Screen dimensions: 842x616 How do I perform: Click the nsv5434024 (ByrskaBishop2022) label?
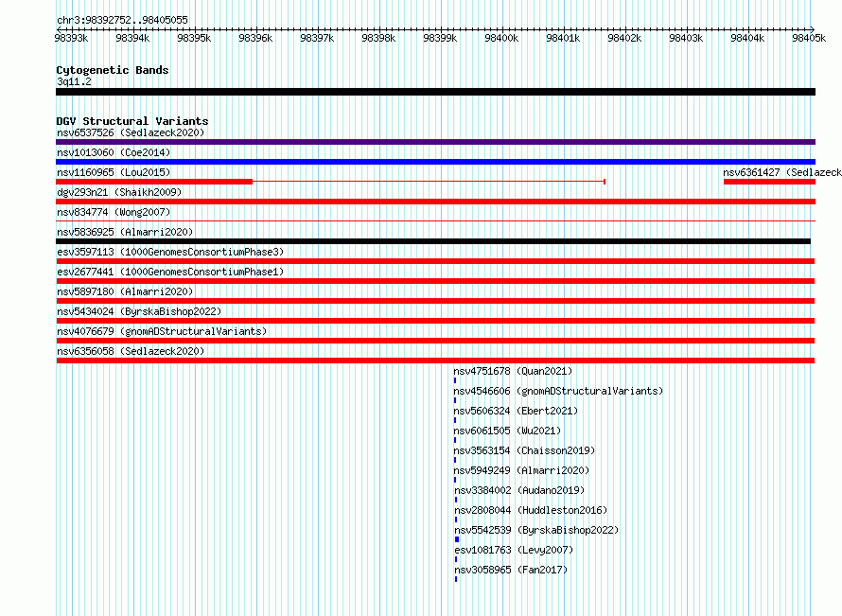point(139,311)
